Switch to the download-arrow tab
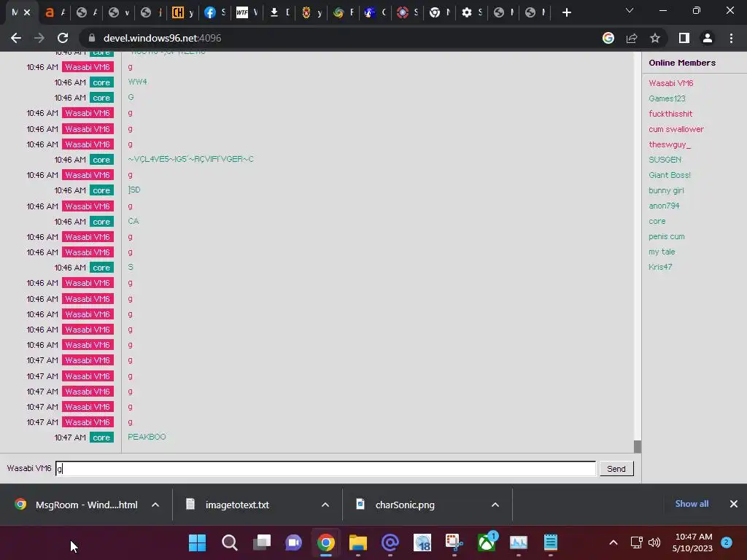This screenshot has height=560, width=747. coord(279,13)
